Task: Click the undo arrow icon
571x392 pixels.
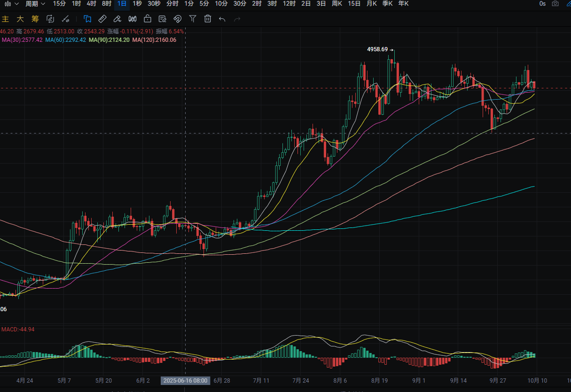Action: (222, 19)
